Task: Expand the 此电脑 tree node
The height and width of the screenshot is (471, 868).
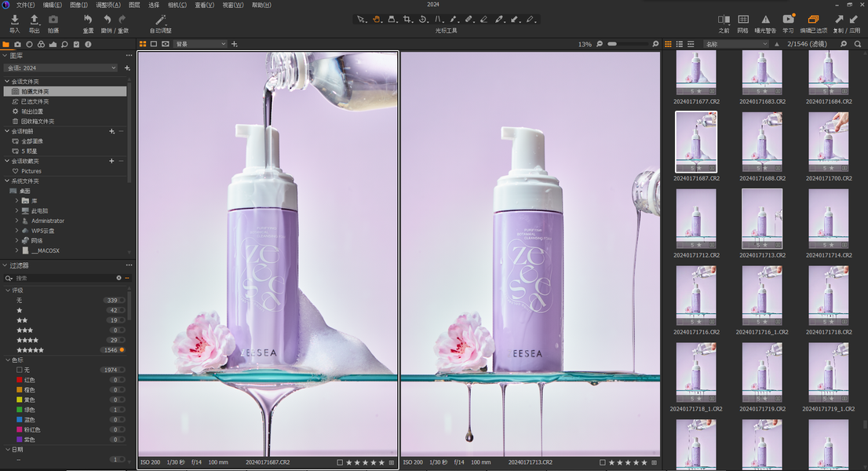Action: click(x=16, y=211)
